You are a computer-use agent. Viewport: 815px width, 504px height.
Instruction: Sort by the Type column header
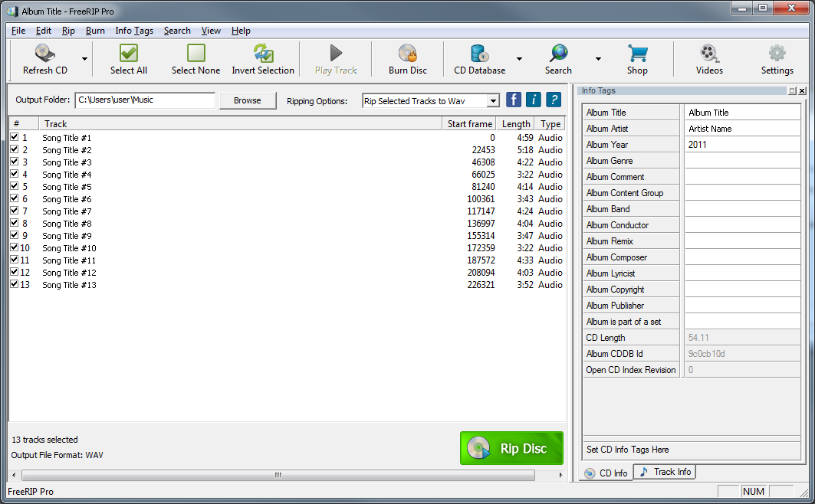[550, 123]
